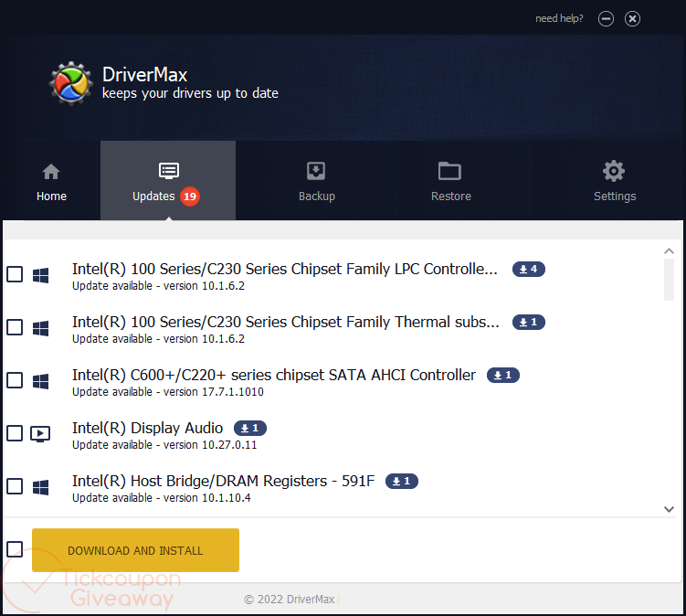Viewport: 686px width, 616px height.
Task: Click Windows icon of Thermal subsystem row
Action: click(41, 328)
